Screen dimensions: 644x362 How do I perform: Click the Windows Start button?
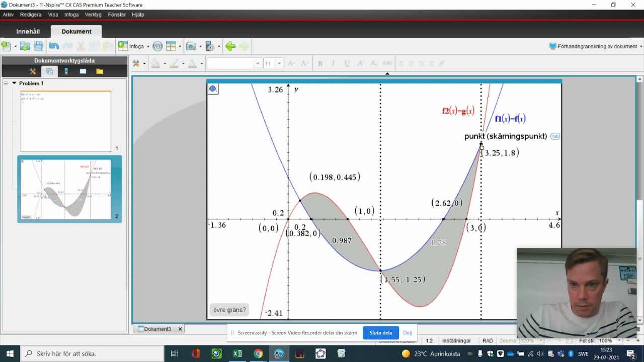click(x=10, y=353)
